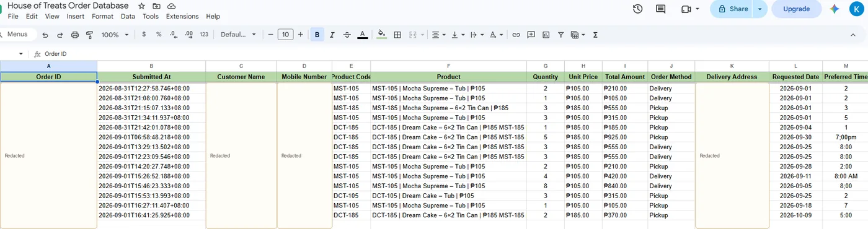
Task: Toggle bold formatting
Action: coord(317,35)
